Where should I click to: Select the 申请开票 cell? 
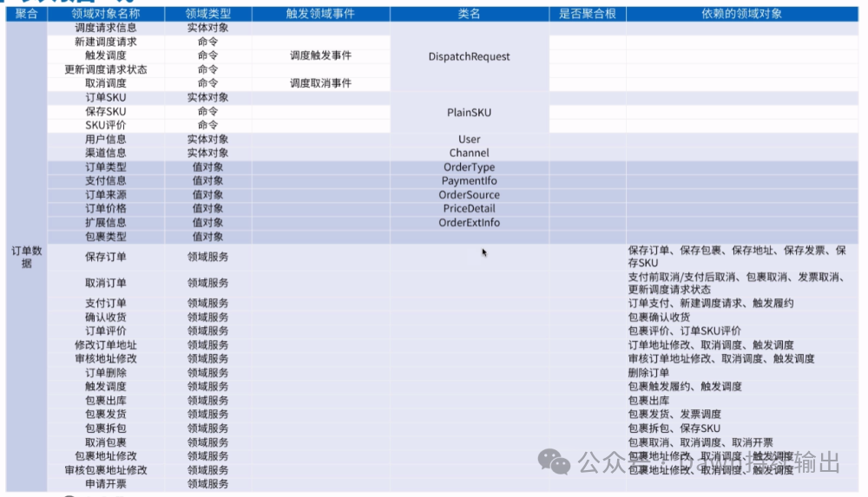[x=106, y=484]
